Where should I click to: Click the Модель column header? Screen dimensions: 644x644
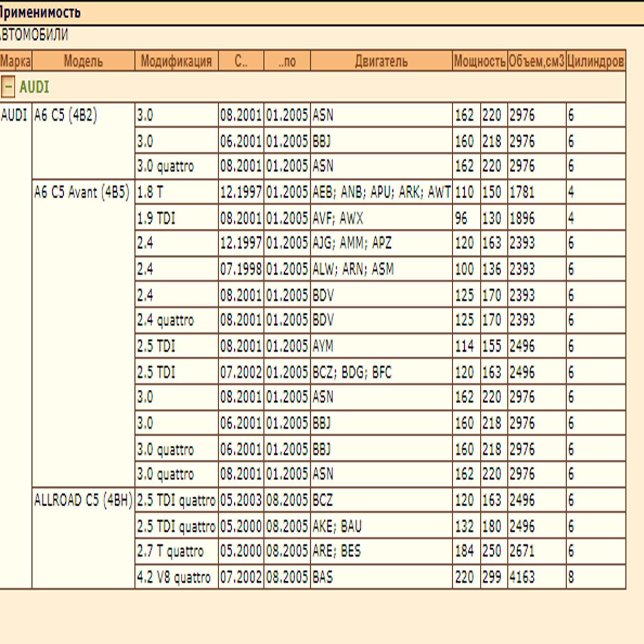83,61
